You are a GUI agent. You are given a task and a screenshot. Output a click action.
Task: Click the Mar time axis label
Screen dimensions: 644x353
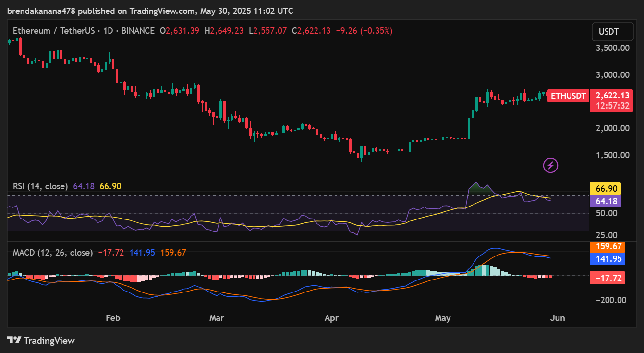[x=217, y=318]
